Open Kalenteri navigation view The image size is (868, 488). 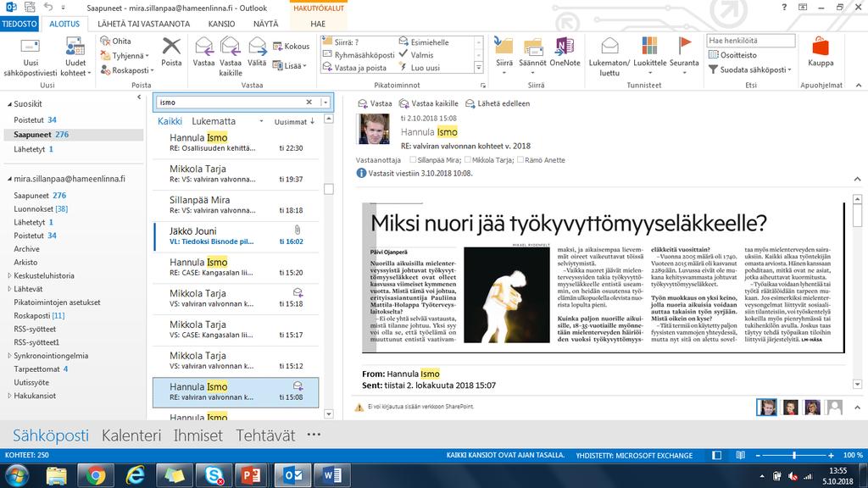point(131,435)
